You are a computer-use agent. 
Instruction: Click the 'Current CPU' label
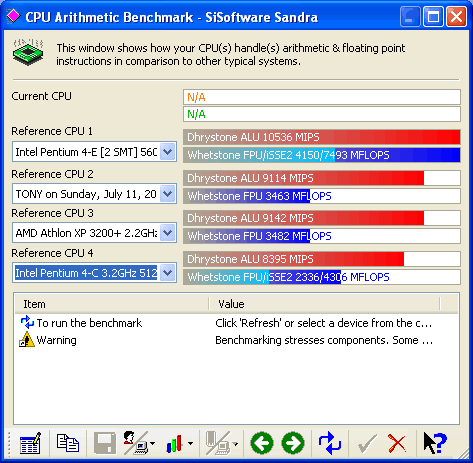click(42, 96)
